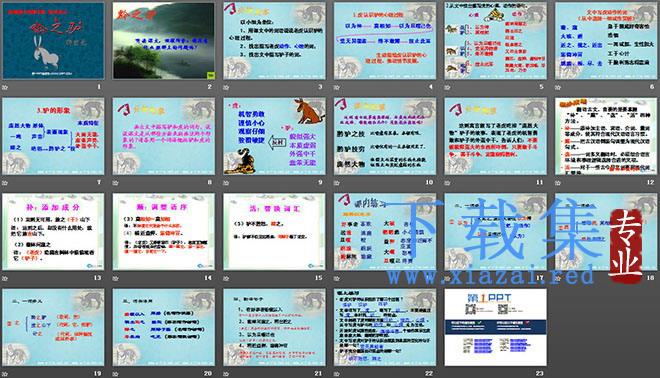The width and height of the screenshot is (660, 378).
Task: Select slide 2 with the misty lake photo
Action: (164, 41)
